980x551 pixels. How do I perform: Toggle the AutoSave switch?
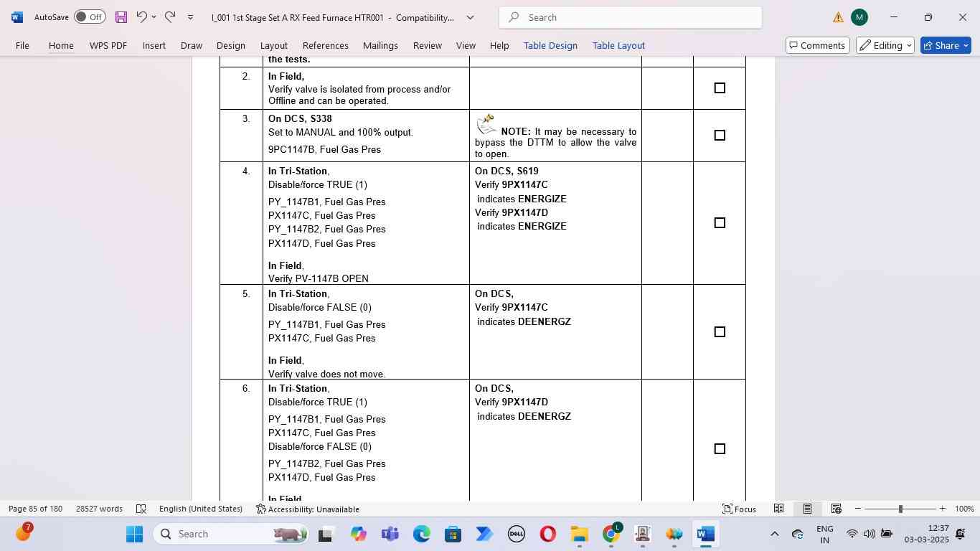pos(90,17)
